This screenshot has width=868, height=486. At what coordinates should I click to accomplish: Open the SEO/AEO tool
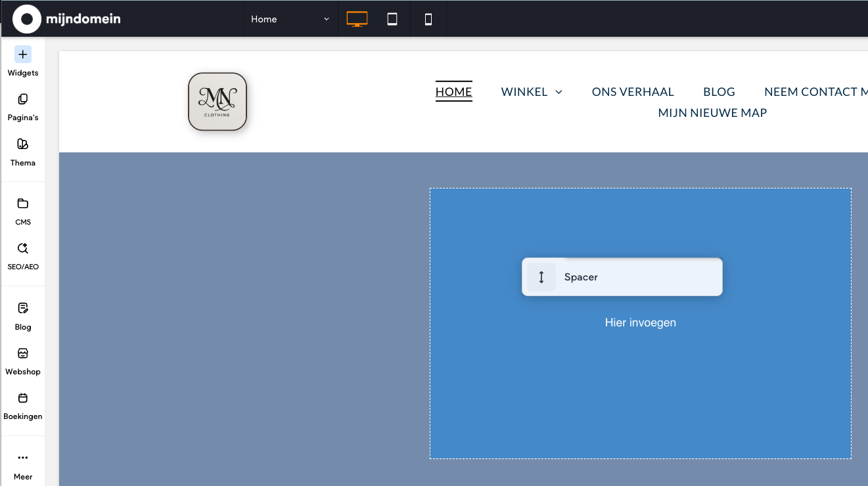click(23, 248)
